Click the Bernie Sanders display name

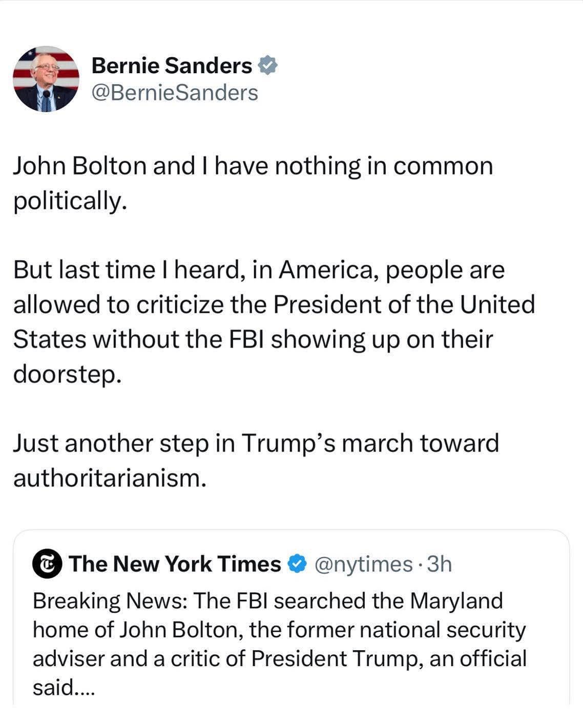(172, 66)
